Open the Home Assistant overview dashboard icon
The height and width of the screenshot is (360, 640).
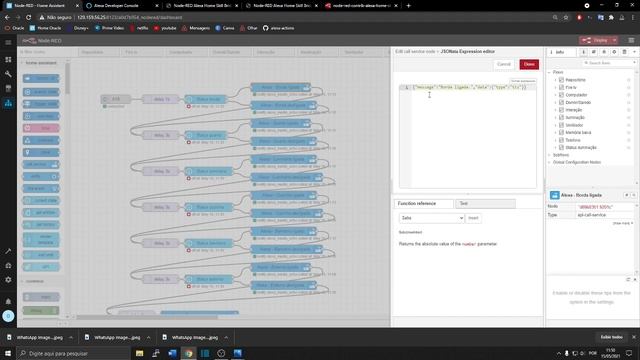click(x=8, y=60)
